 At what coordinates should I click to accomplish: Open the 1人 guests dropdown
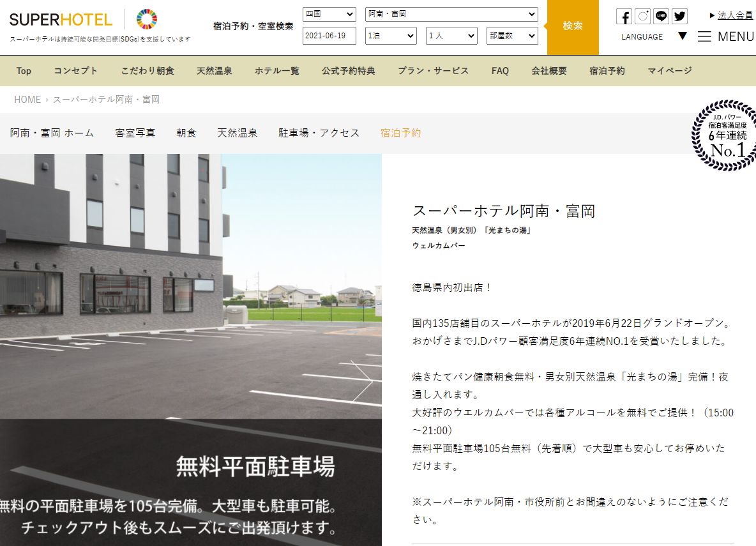tap(452, 36)
